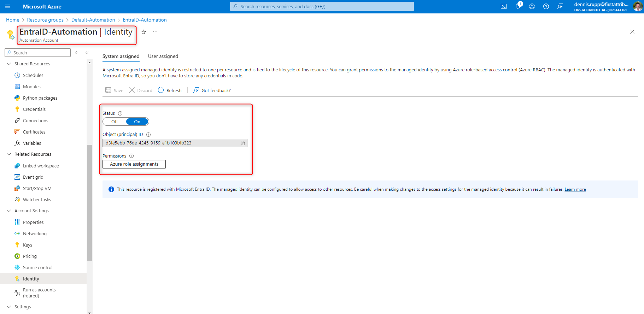Show info tooltip for Status
The image size is (644, 314).
[120, 113]
